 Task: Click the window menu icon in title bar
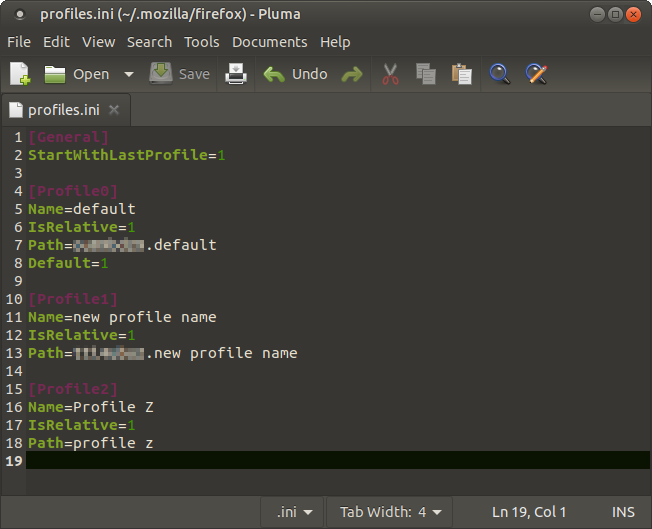click(x=20, y=15)
